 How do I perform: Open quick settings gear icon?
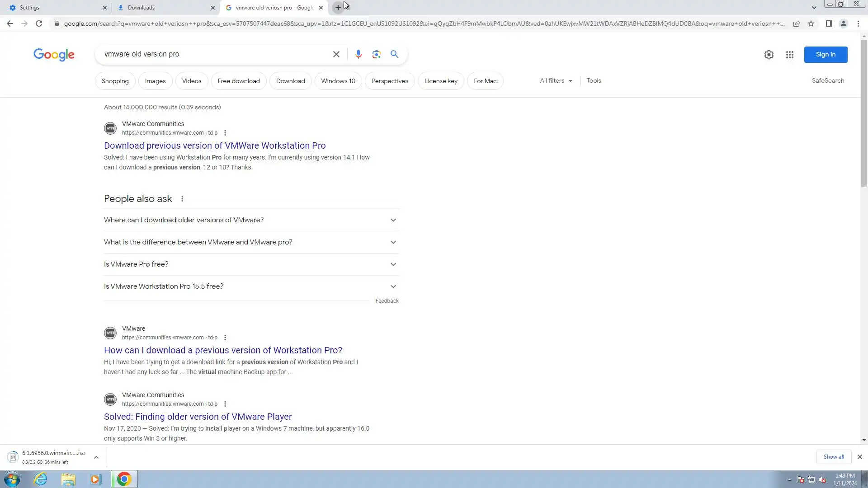click(769, 55)
